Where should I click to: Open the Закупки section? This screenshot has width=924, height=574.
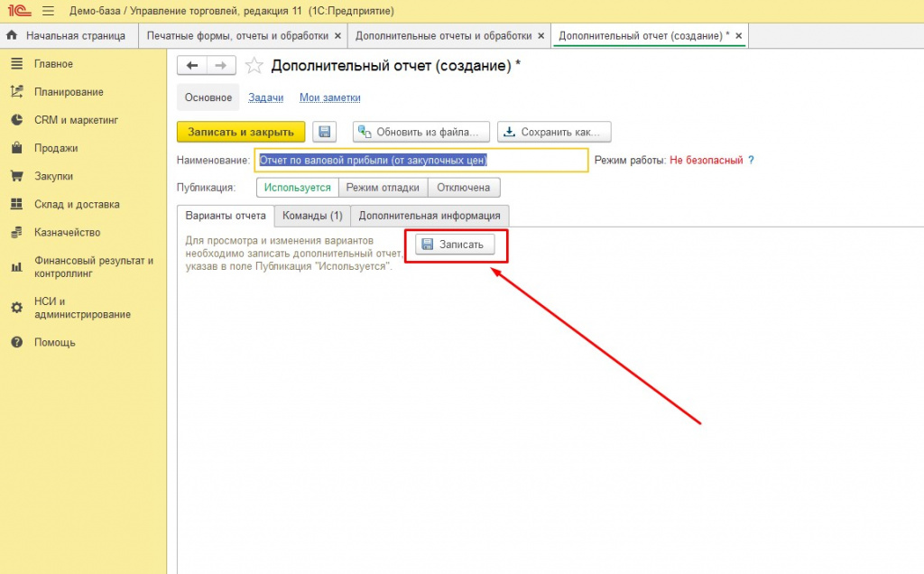click(53, 176)
